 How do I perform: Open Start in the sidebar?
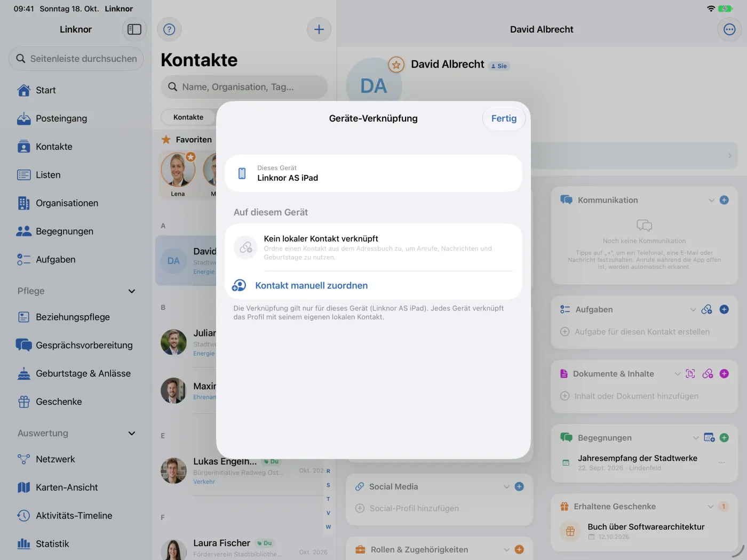pyautogui.click(x=76, y=90)
